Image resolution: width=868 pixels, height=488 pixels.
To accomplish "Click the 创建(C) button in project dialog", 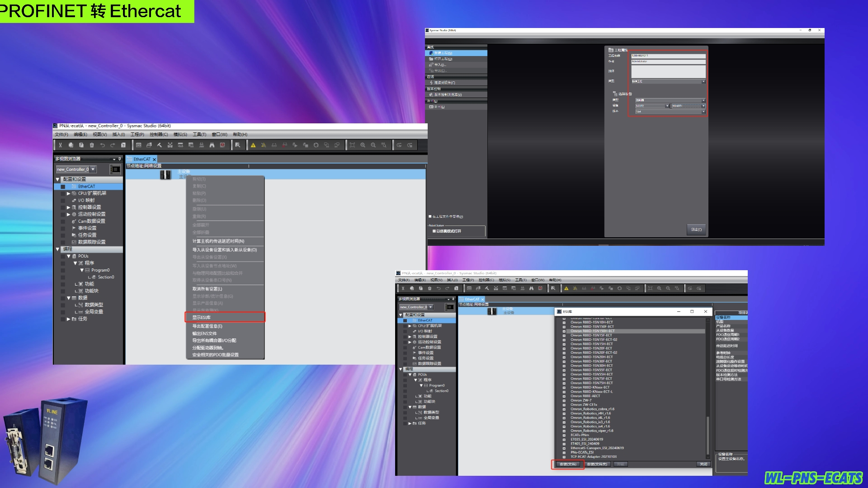I will pos(696,230).
